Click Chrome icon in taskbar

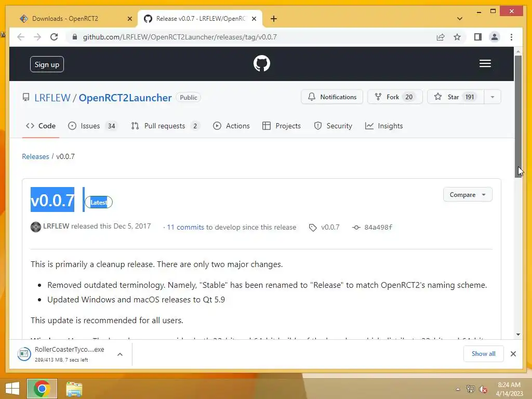coord(42,389)
